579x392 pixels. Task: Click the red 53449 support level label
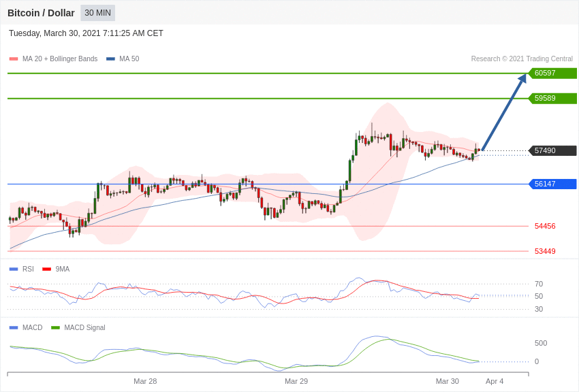coord(545,251)
